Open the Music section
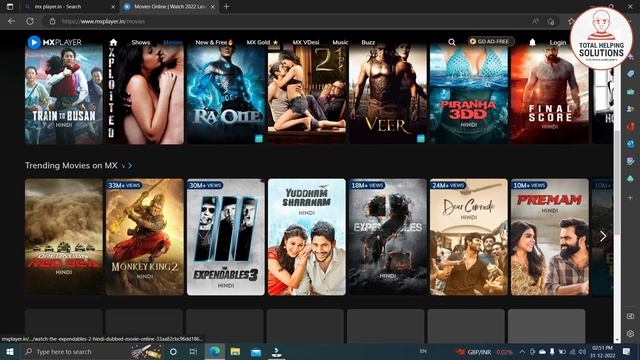 tap(340, 42)
